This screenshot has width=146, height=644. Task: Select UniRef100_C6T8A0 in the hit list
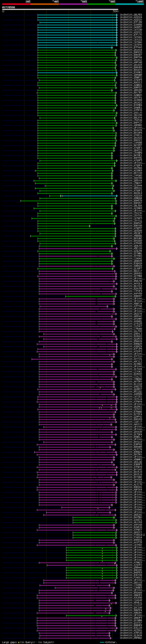(x=131, y=42)
